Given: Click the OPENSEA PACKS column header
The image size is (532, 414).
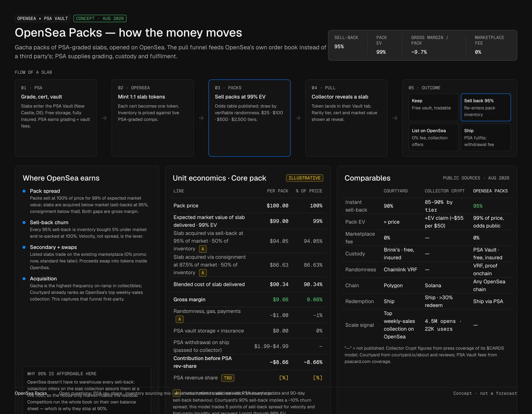Looking at the screenshot, I should tap(490, 191).
